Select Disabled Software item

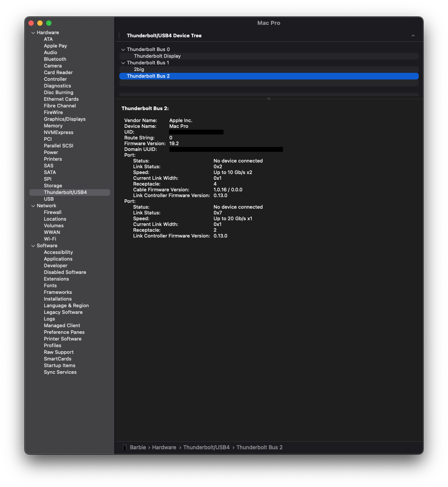tap(65, 273)
